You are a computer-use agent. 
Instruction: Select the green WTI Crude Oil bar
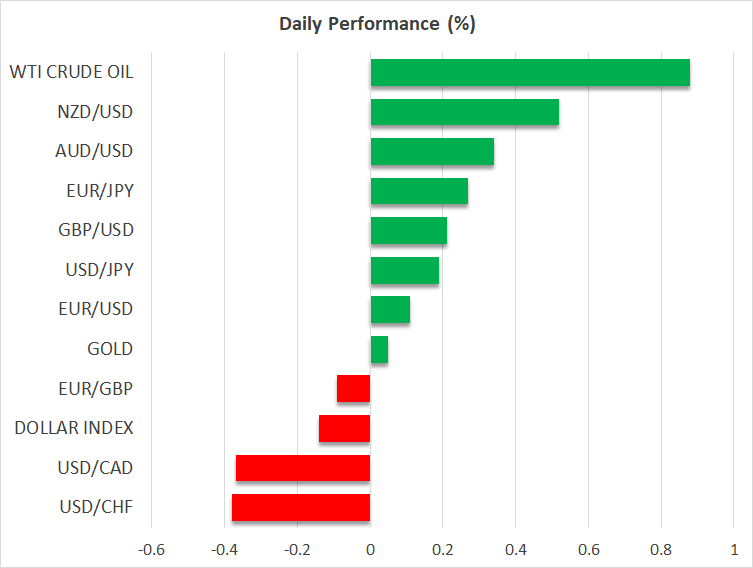click(530, 73)
